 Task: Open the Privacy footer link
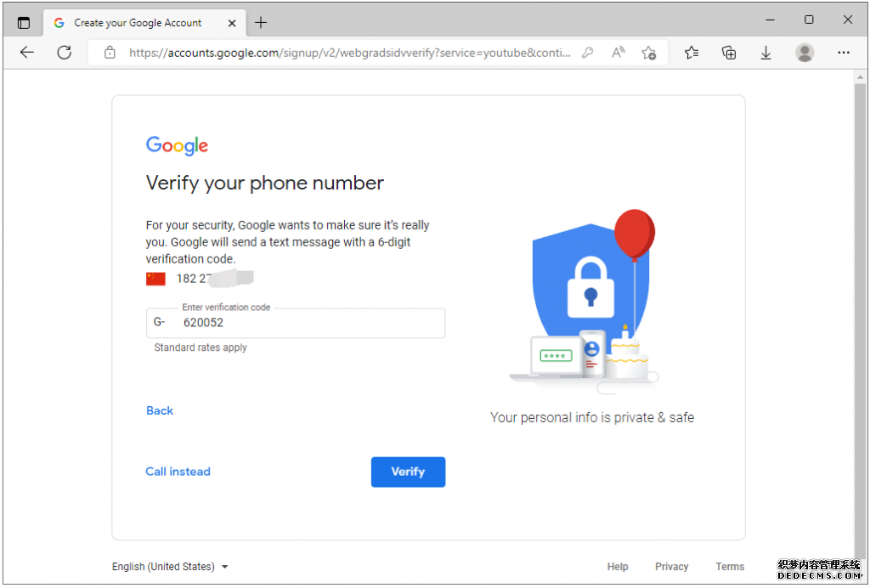pos(671,567)
